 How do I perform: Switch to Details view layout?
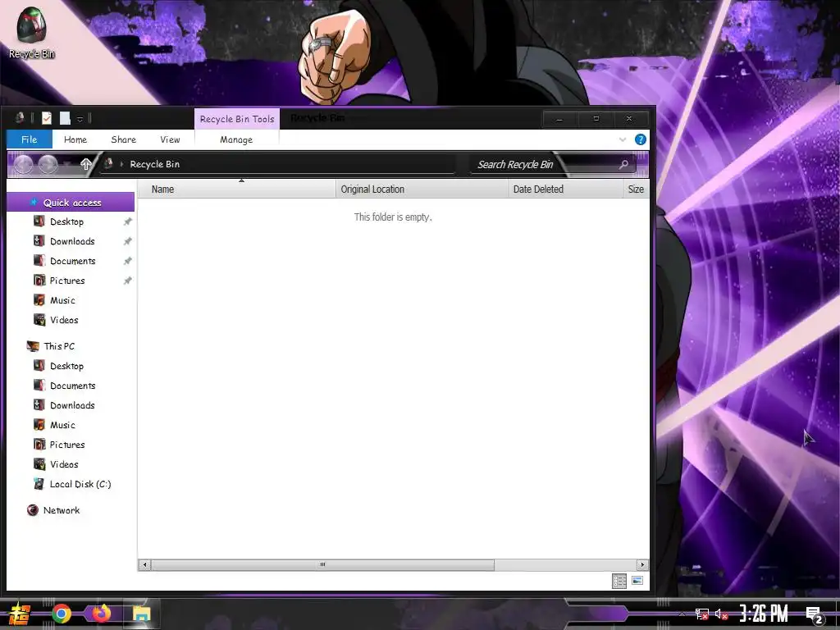[619, 581]
